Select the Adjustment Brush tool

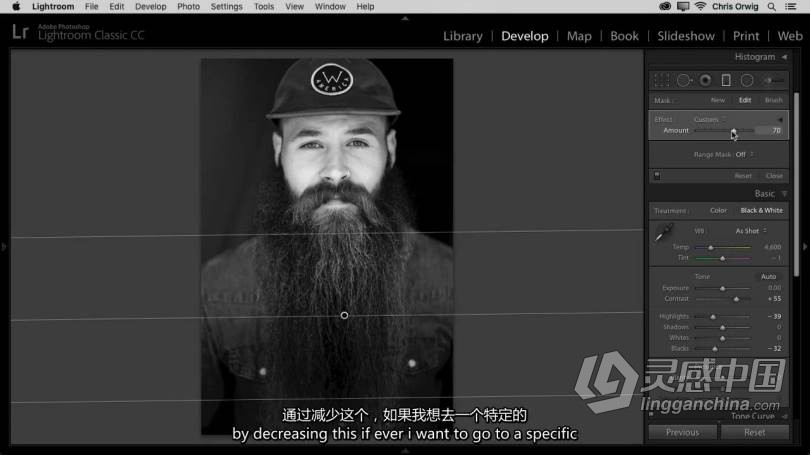click(773, 80)
